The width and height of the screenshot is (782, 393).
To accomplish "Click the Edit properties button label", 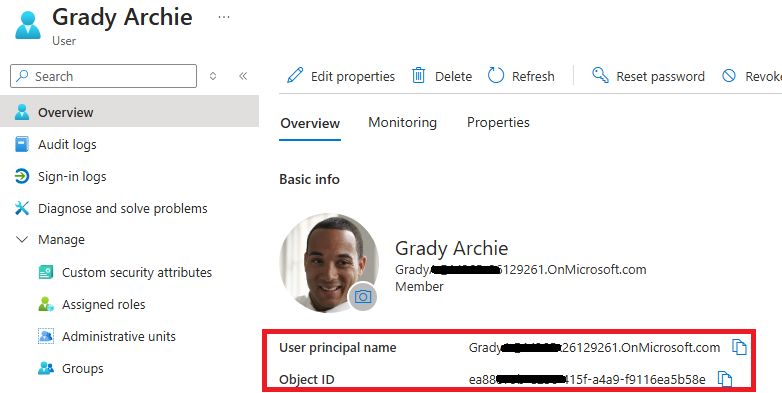I will coord(353,76).
